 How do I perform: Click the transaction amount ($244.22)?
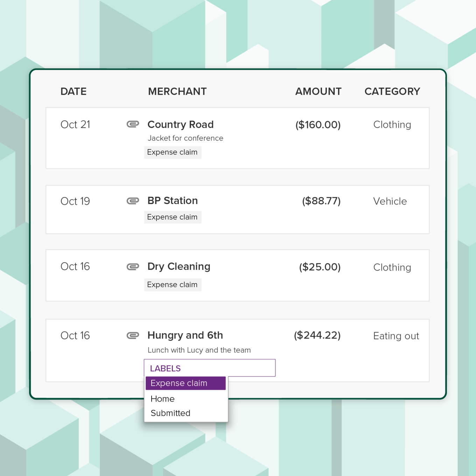(317, 335)
